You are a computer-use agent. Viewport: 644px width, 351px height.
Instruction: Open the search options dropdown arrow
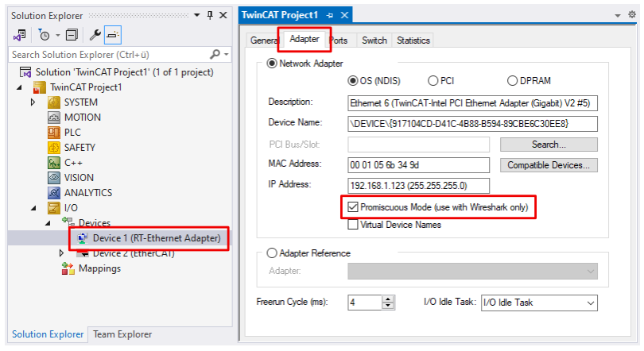pos(227,55)
